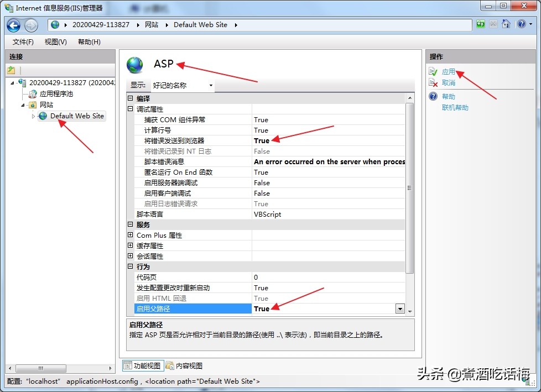Screen dimensions: 541x392
Task: Open the 启用父路径 value dropdown arrow
Action: pos(400,309)
